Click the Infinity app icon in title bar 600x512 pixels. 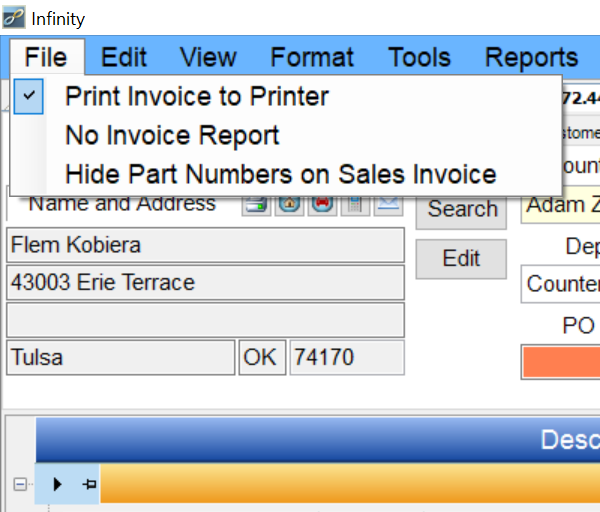[x=14, y=18]
